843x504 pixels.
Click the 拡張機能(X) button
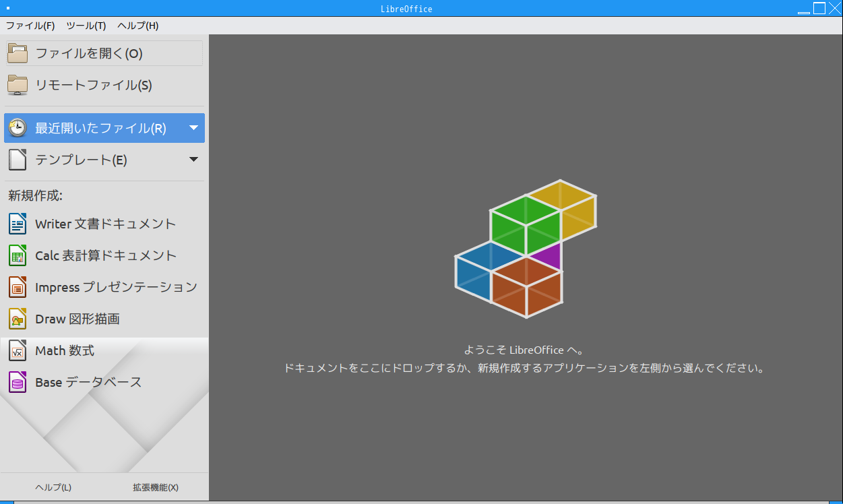[x=156, y=487]
